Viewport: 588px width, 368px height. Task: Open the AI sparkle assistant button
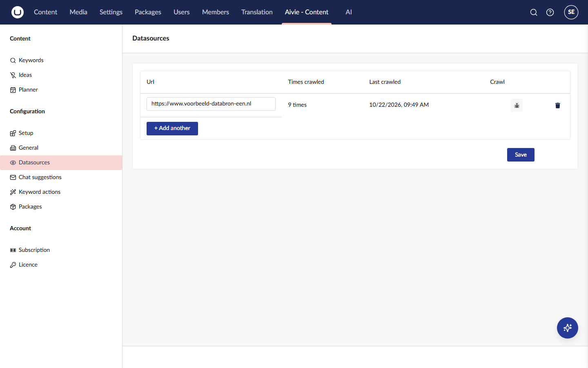click(x=568, y=328)
